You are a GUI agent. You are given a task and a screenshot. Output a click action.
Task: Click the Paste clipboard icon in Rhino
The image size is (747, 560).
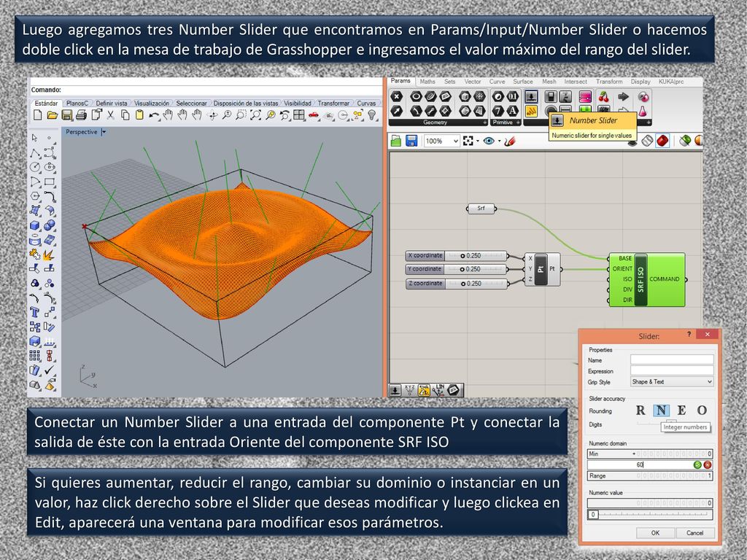tap(139, 114)
